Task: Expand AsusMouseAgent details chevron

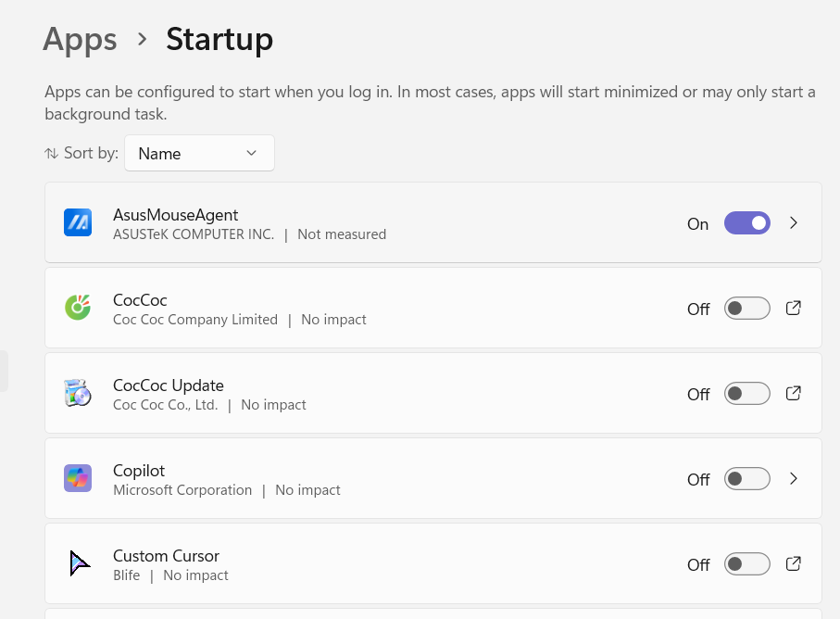Action: (x=794, y=223)
